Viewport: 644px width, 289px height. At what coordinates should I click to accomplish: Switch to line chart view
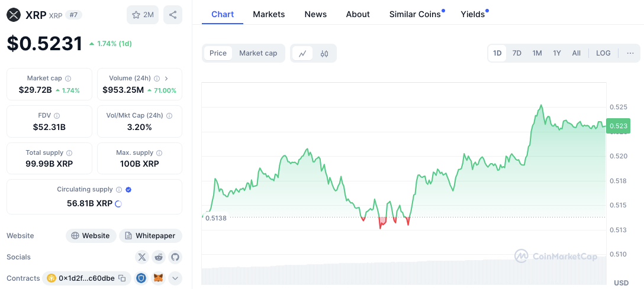[x=302, y=53]
